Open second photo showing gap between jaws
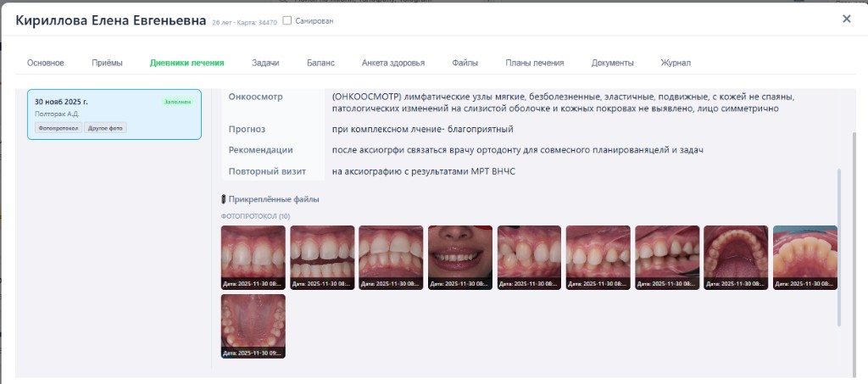 tap(322, 258)
